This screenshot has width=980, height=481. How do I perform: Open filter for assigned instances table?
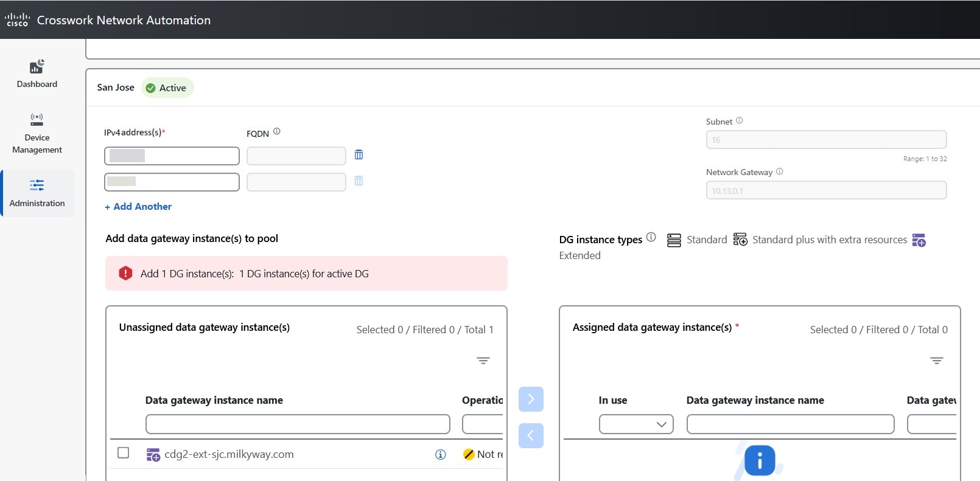tap(937, 361)
